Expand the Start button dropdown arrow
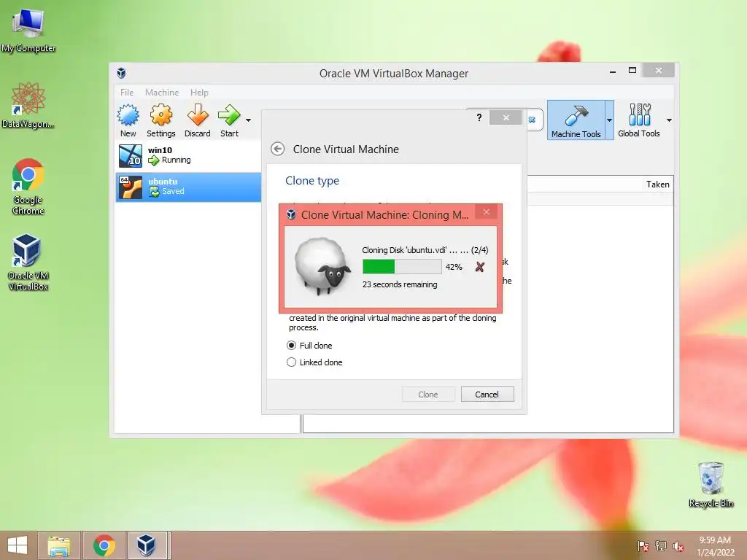 click(248, 120)
